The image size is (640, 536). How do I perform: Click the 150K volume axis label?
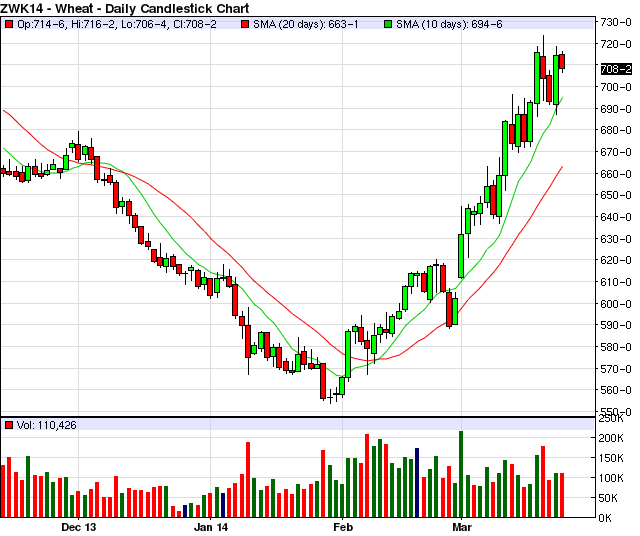[611, 458]
